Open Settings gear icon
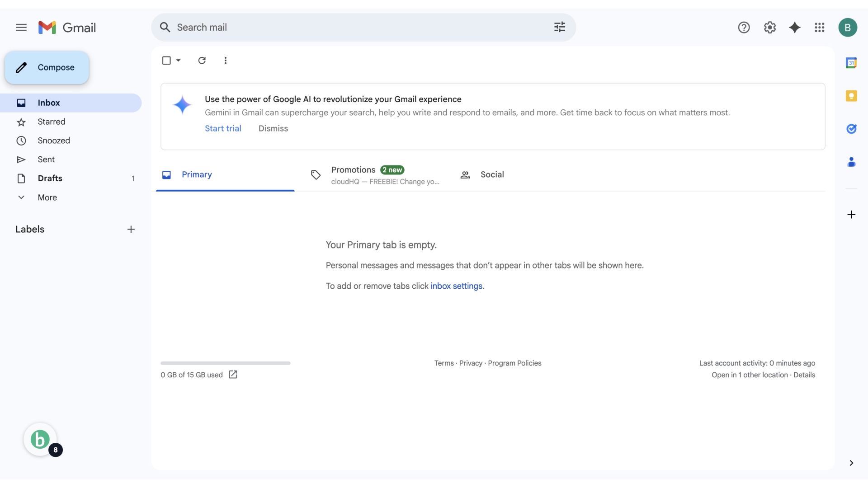 tap(770, 28)
